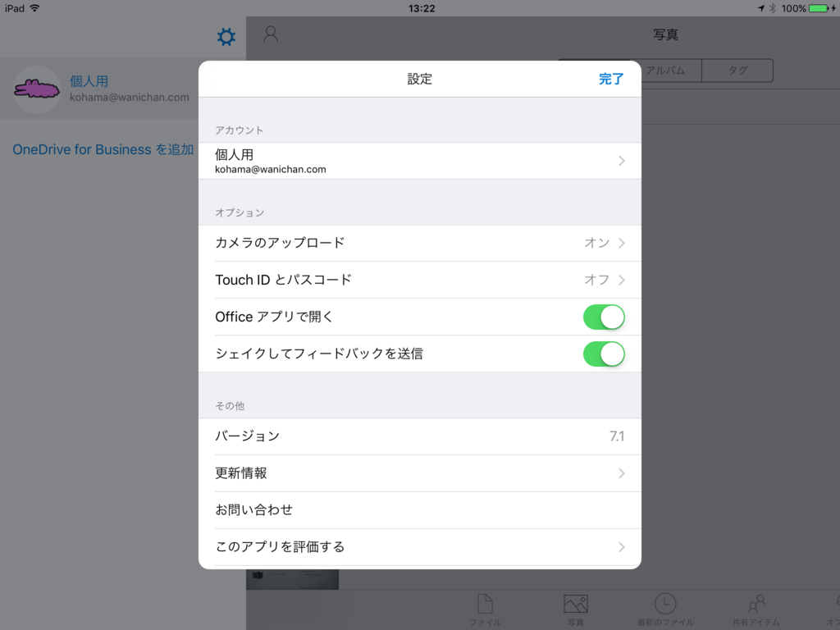Open 更新情報 chevron
Viewport: 840px width, 630px height.
pyautogui.click(x=622, y=473)
